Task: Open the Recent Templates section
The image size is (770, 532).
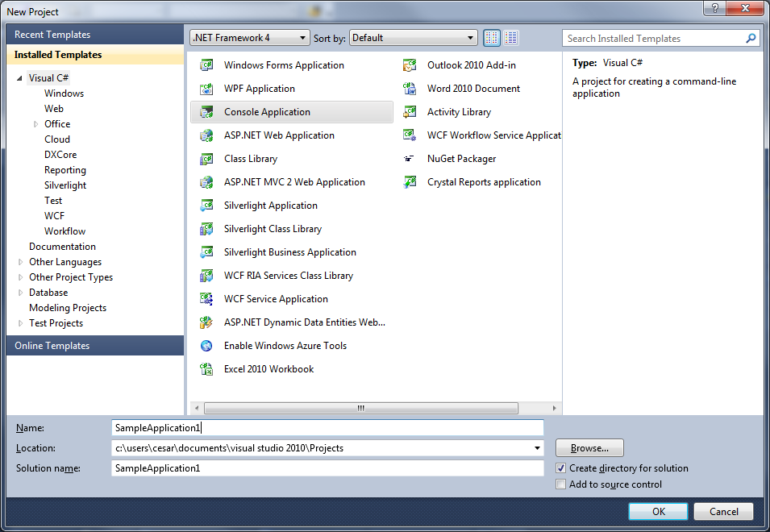Action: pos(95,35)
